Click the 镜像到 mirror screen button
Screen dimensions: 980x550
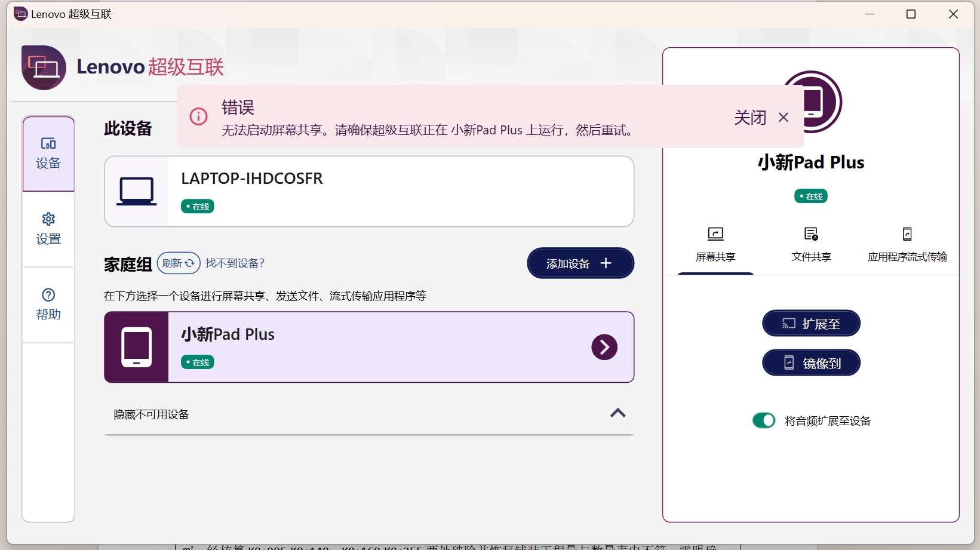coord(812,362)
